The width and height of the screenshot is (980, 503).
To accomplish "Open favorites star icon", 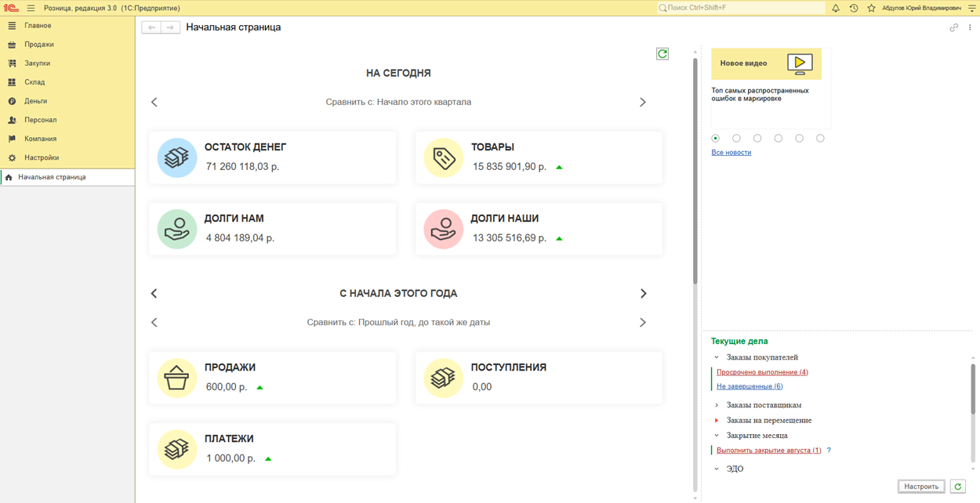I will point(871,8).
